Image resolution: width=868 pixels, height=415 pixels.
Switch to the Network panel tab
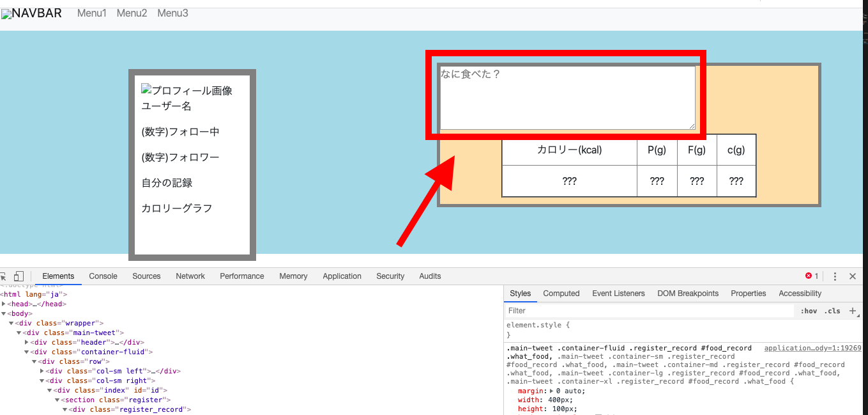pos(190,276)
